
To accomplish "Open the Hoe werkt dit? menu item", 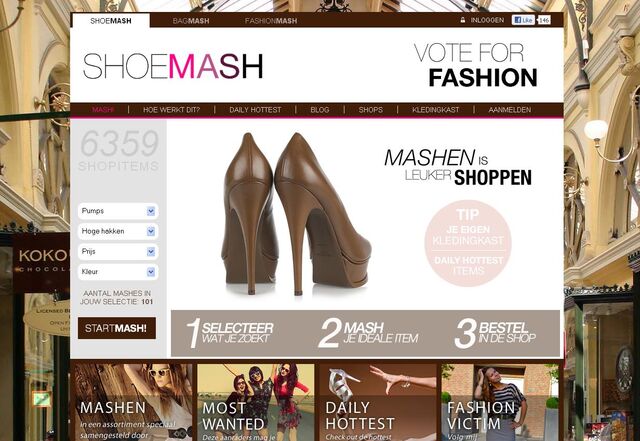I will point(171,110).
